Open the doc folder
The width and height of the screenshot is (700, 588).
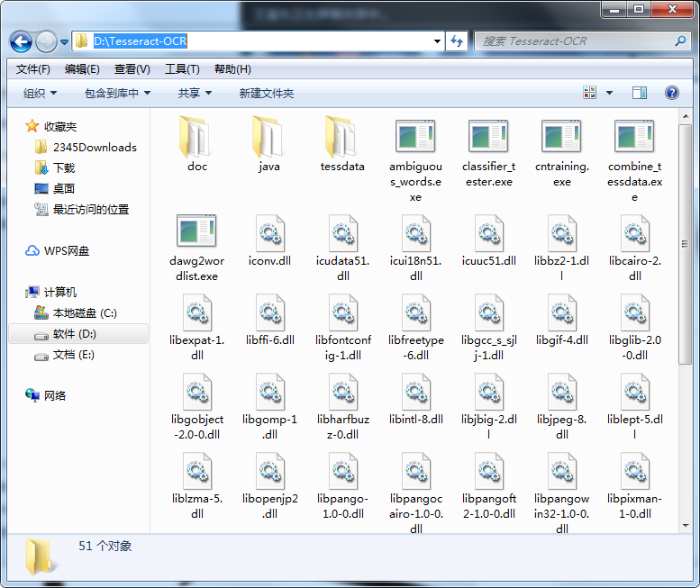point(193,137)
